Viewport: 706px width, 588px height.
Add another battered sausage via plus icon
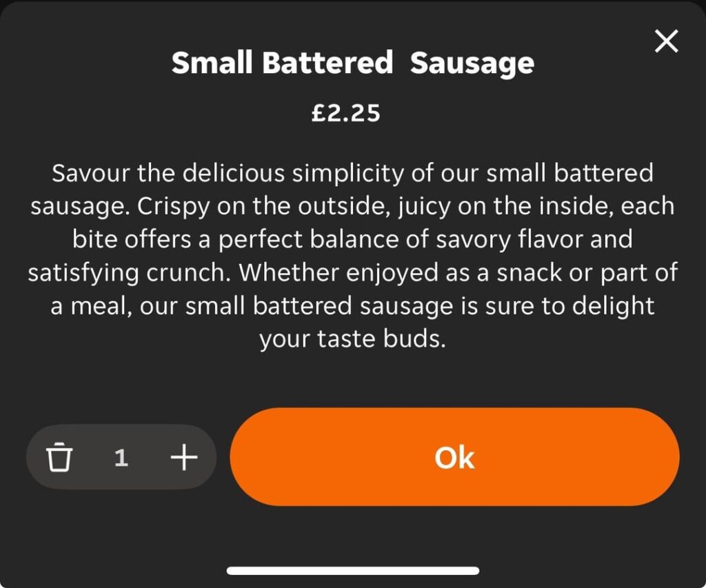(183, 456)
